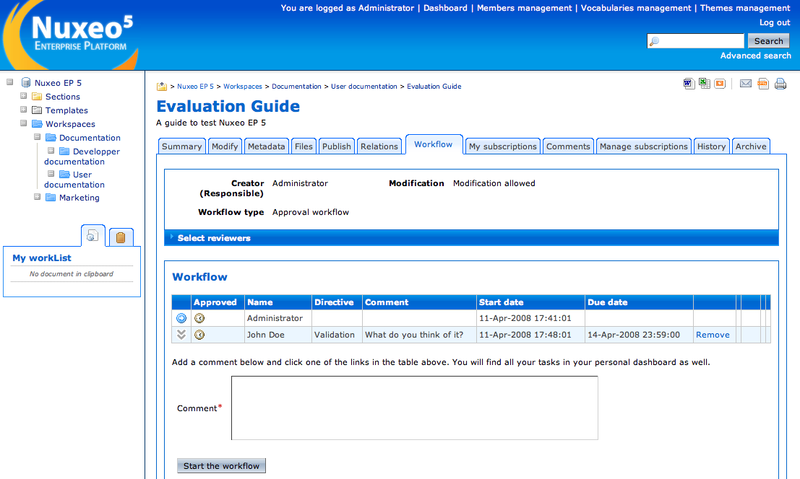Open the Publish tab
The width and height of the screenshot is (800, 479).
tap(337, 146)
